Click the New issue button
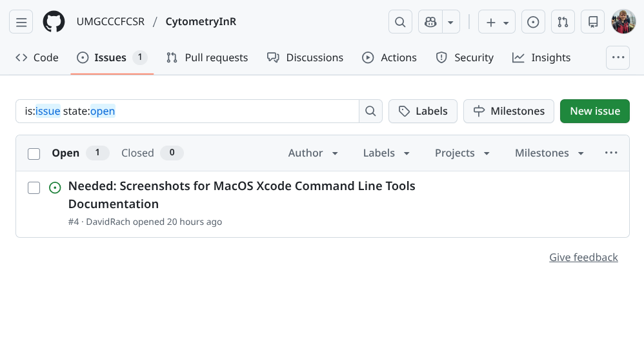 [595, 111]
